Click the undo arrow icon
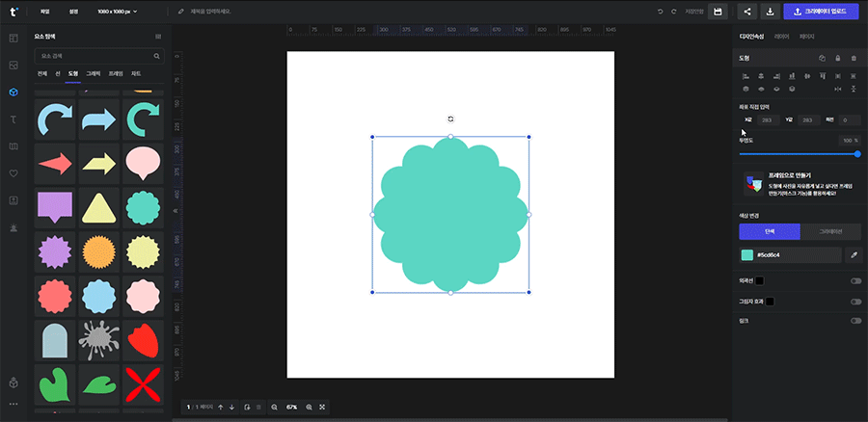This screenshot has height=422, width=868. coord(660,12)
